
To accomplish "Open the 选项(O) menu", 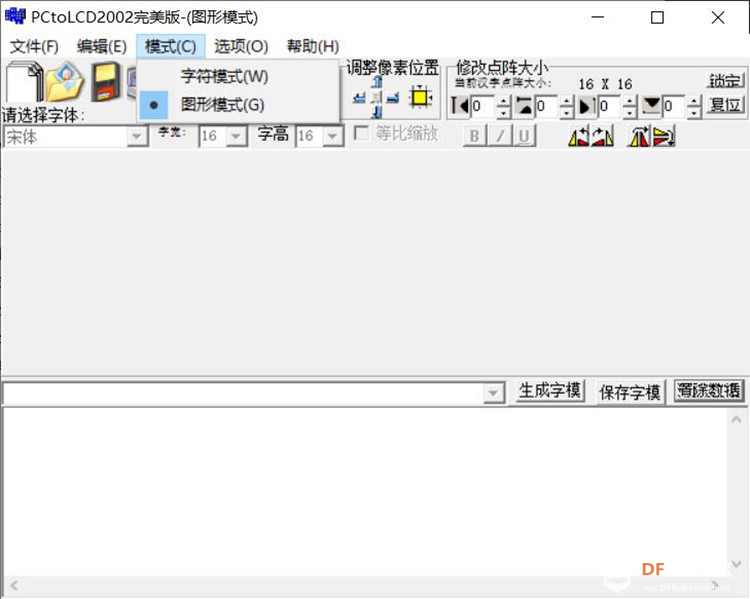I will pyautogui.click(x=241, y=46).
